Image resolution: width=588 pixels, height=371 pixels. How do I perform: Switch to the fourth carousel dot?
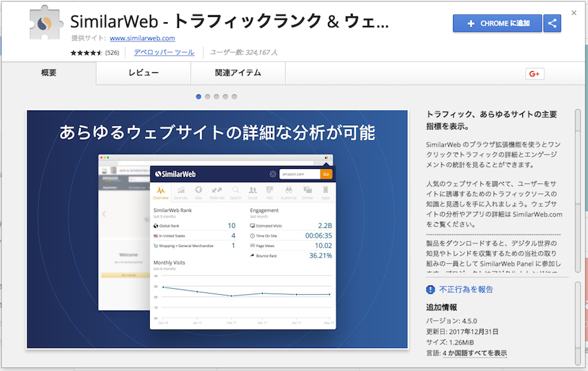(225, 97)
